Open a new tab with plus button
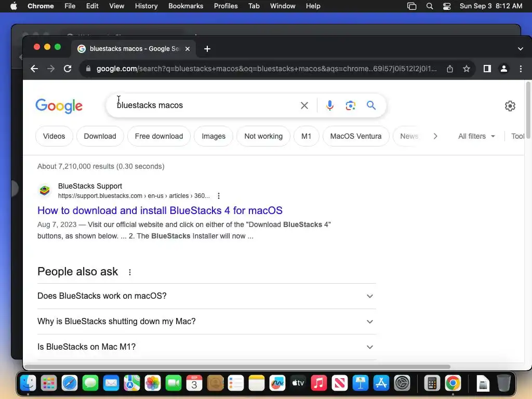The image size is (532, 399). [207, 49]
